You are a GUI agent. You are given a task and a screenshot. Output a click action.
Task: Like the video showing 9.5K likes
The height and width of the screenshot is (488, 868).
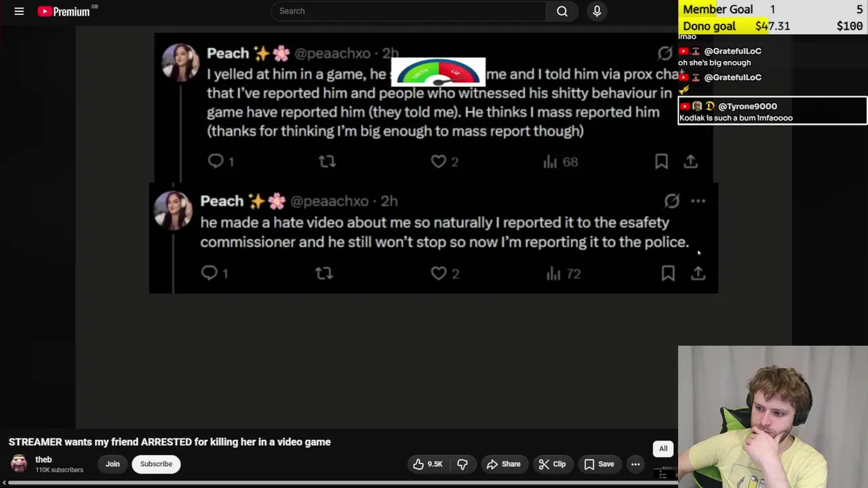427,464
